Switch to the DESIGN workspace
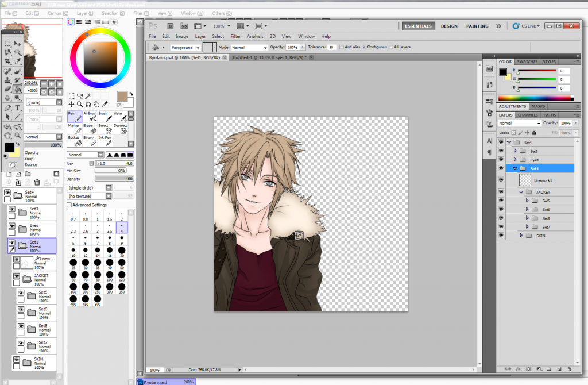The image size is (588, 385). point(449,26)
